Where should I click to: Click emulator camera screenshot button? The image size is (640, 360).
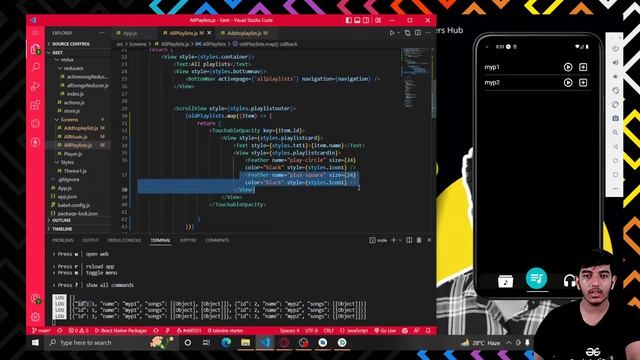pyautogui.click(x=615, y=118)
